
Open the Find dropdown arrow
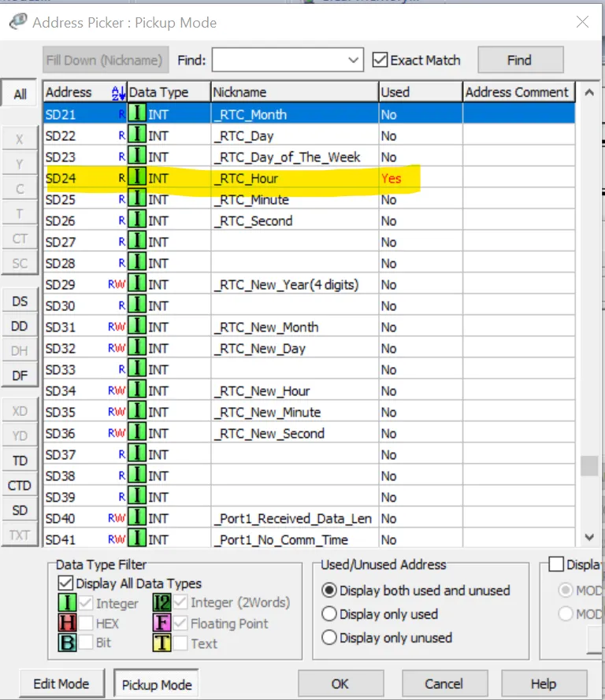tap(353, 60)
